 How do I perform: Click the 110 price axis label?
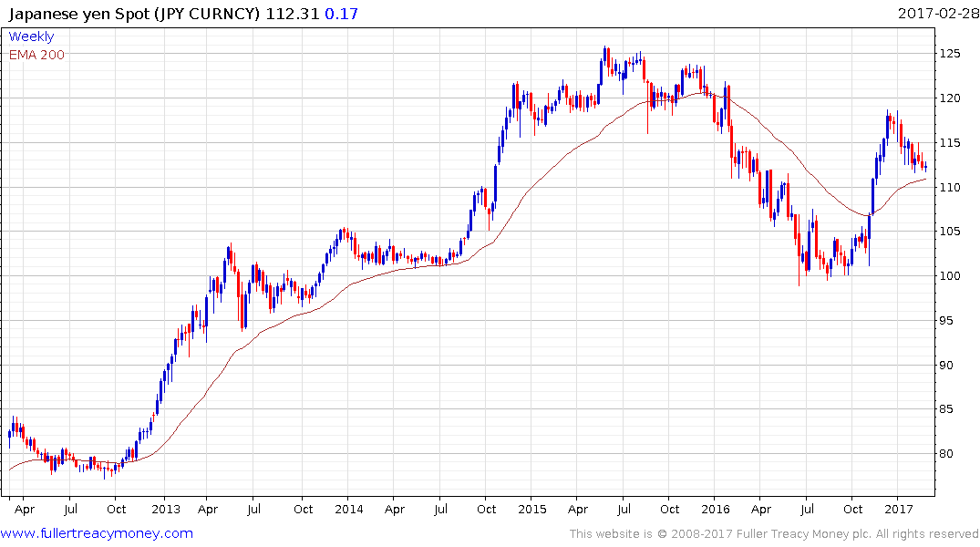click(x=950, y=188)
